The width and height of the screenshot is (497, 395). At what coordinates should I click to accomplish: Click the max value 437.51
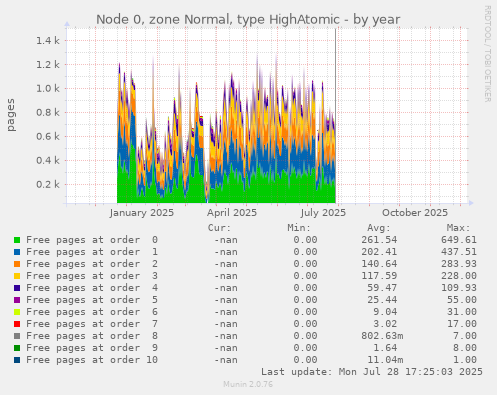pos(459,252)
